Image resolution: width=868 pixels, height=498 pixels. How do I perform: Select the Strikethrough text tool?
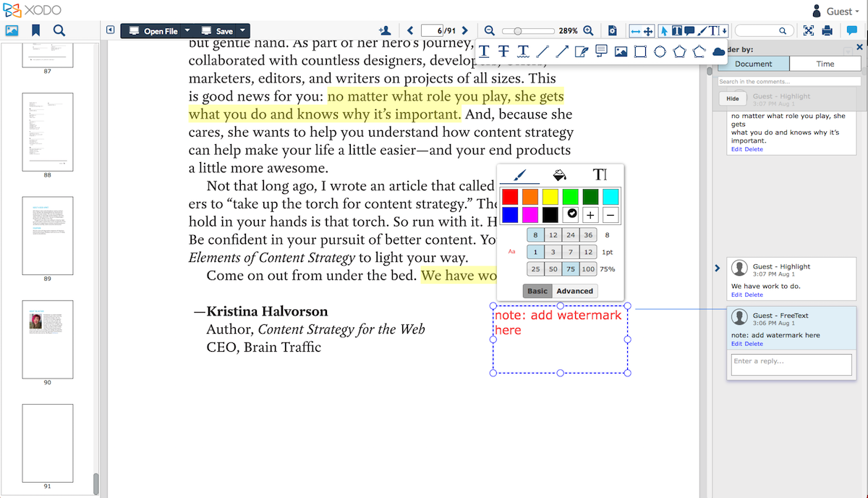click(x=503, y=51)
